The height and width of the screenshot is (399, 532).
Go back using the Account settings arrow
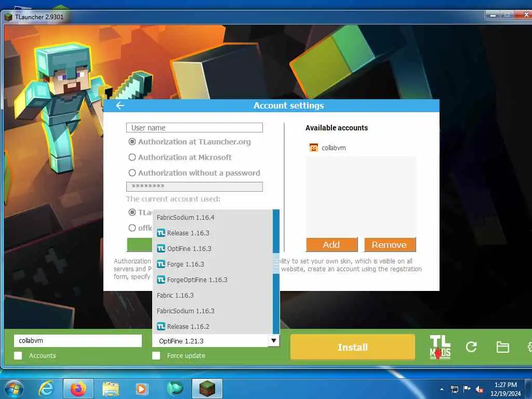point(120,105)
